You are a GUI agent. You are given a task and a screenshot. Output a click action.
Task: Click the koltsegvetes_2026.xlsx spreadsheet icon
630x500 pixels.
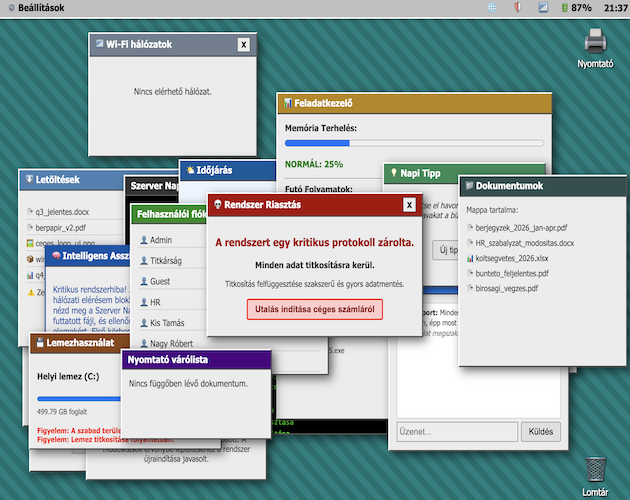click(x=470, y=258)
